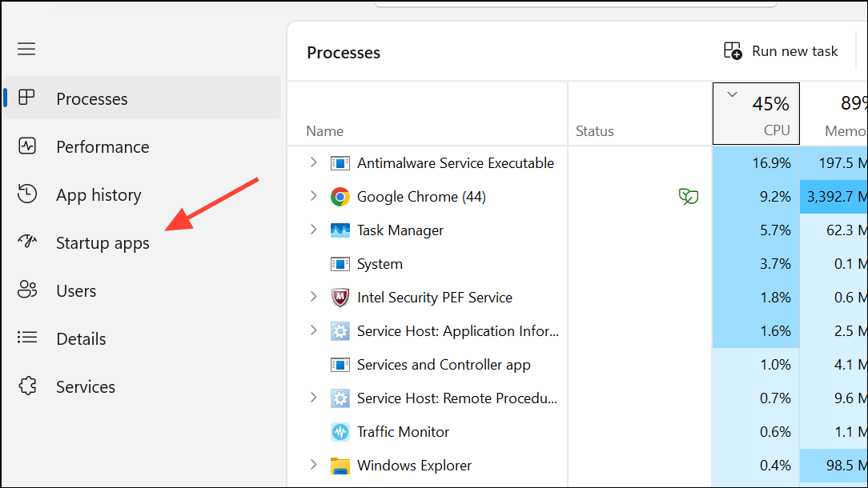Click the 16.9% CPU value cell
The width and height of the screenshot is (868, 488).
click(756, 163)
